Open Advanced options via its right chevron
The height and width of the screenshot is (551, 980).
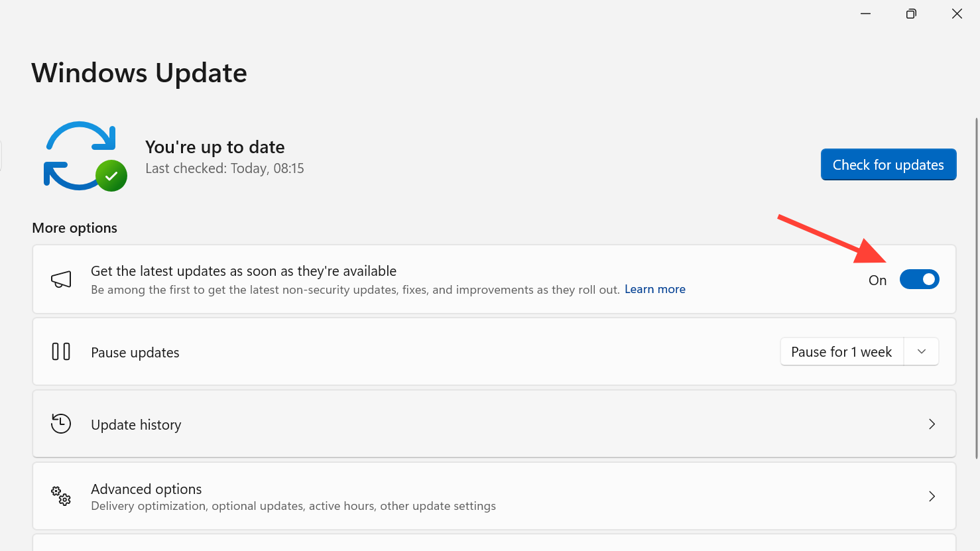(932, 497)
